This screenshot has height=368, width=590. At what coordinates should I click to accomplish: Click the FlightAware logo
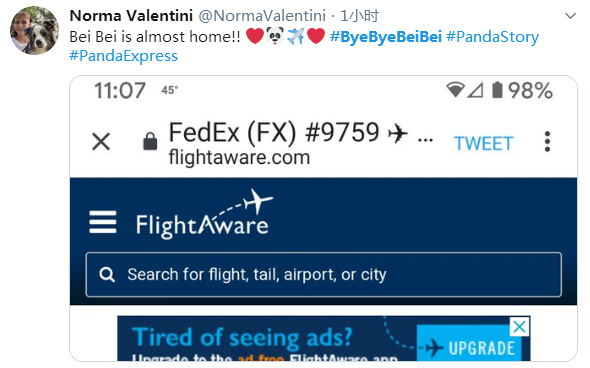point(204,214)
